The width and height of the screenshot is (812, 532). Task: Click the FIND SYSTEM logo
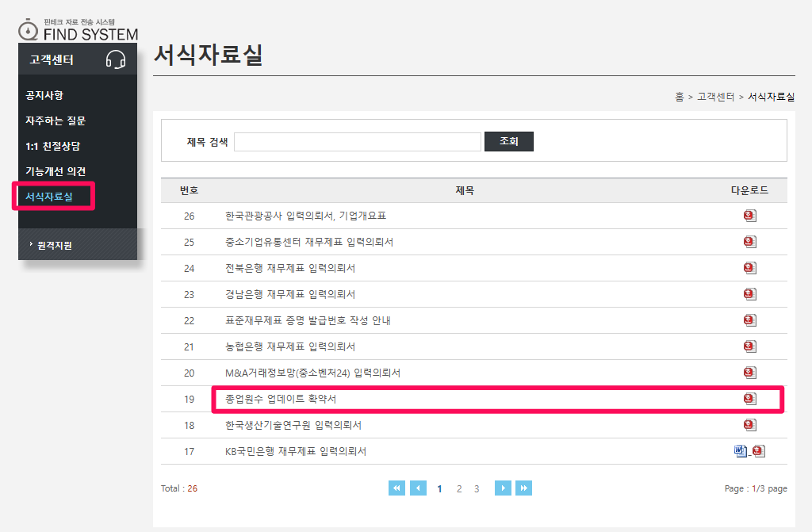79,29
